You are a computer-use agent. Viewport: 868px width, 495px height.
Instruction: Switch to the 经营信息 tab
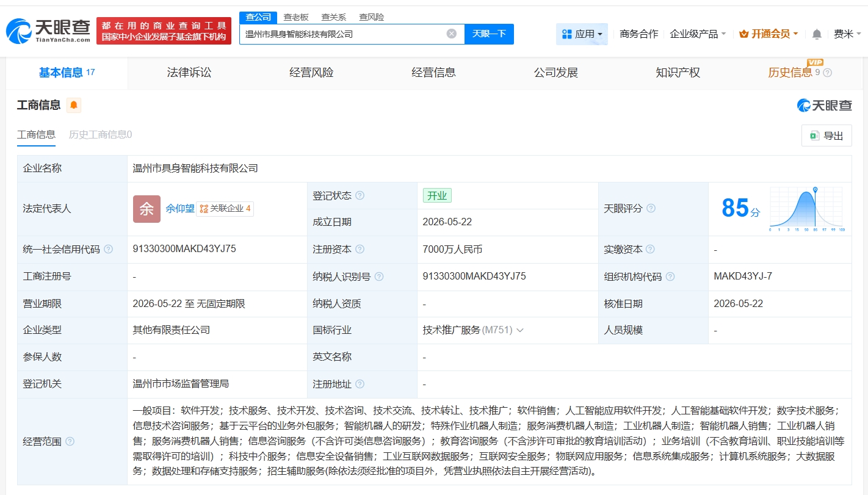(433, 73)
